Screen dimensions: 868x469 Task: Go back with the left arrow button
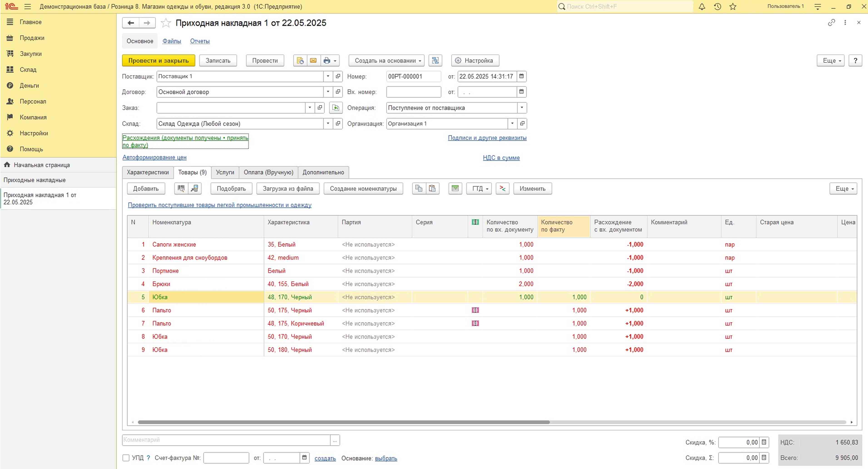[x=131, y=23]
